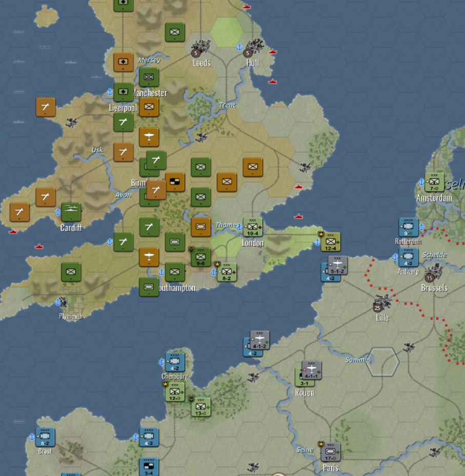Click the outlined hex beside the Somme
Viewport: 465px width, 476px height.
point(382,362)
